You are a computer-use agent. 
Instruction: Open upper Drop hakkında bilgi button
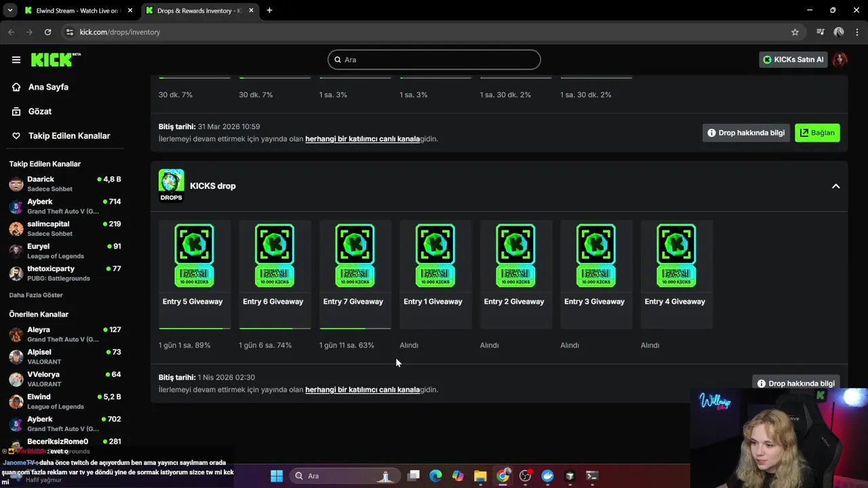coord(746,133)
